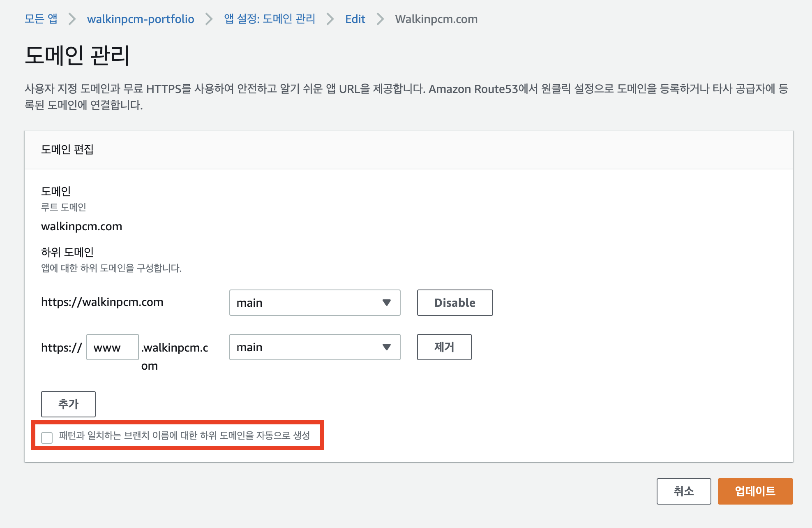The image size is (812, 528).
Task: Click the Walkinpcm.com breadcrumb text
Action: (x=436, y=19)
